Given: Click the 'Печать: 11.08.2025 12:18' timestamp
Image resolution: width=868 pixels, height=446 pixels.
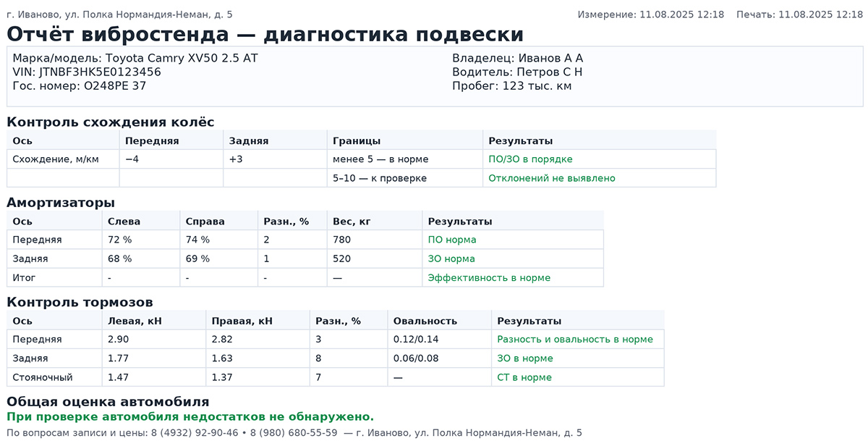Looking at the screenshot, I should [799, 14].
